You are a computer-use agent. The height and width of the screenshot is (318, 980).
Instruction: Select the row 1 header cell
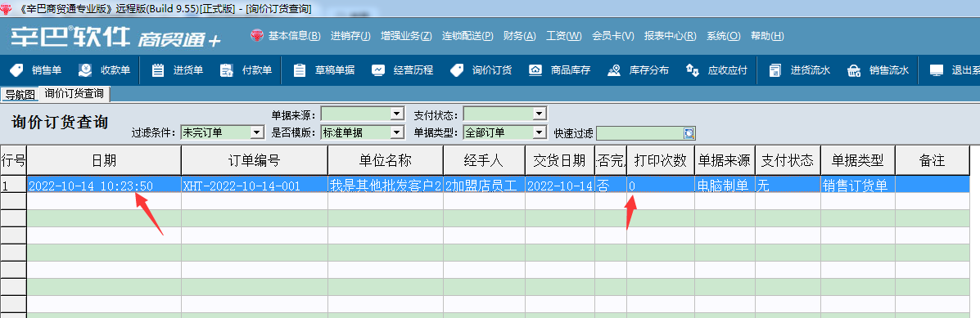13,186
